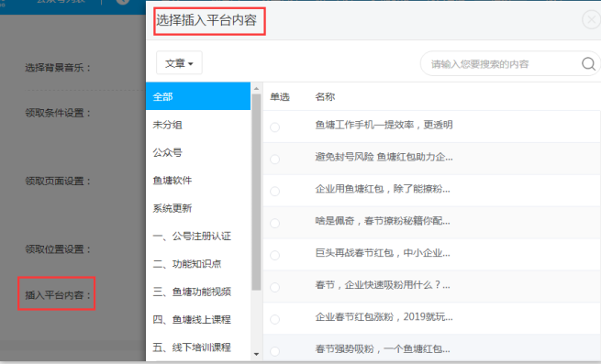Image resolution: width=601 pixels, height=364 pixels.
Task: Click the 单选 column header
Action: click(280, 96)
